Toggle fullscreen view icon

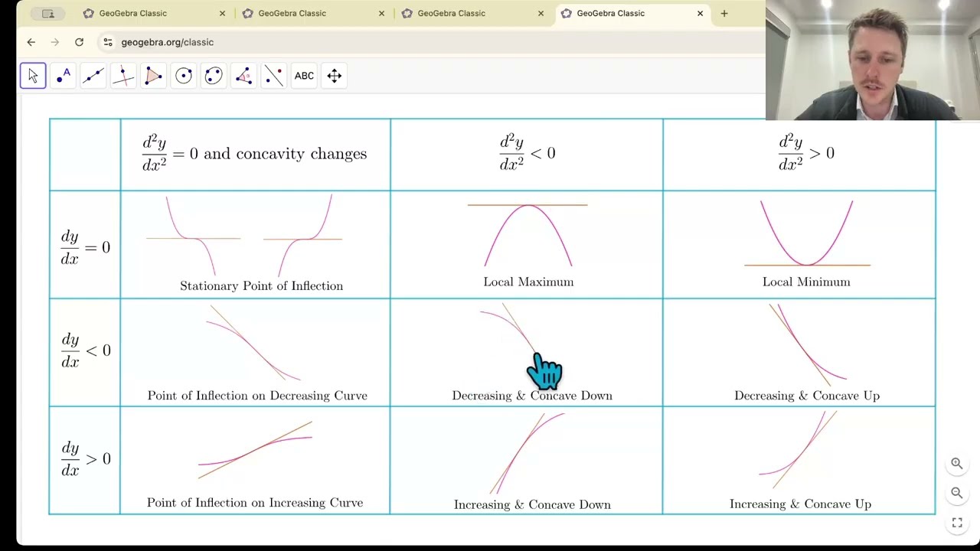(956, 523)
